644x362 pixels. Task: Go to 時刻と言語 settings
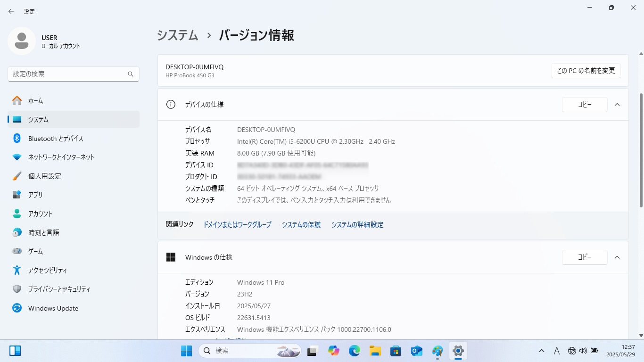tap(74, 232)
